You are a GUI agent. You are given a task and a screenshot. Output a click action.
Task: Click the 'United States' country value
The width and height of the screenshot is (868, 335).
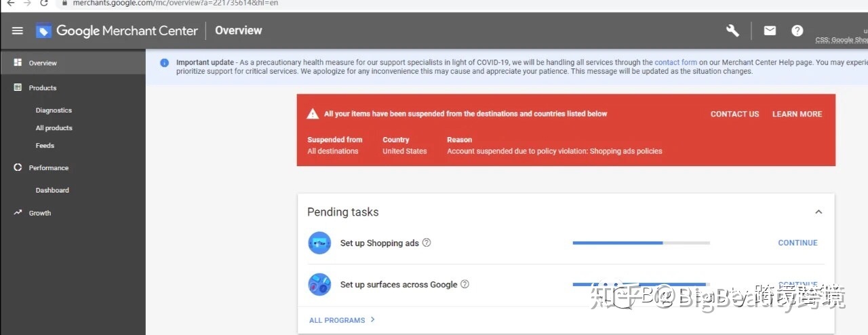(x=404, y=151)
